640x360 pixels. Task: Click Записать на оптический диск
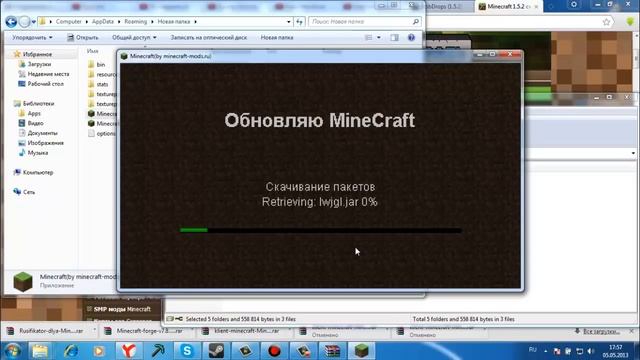(x=209, y=38)
